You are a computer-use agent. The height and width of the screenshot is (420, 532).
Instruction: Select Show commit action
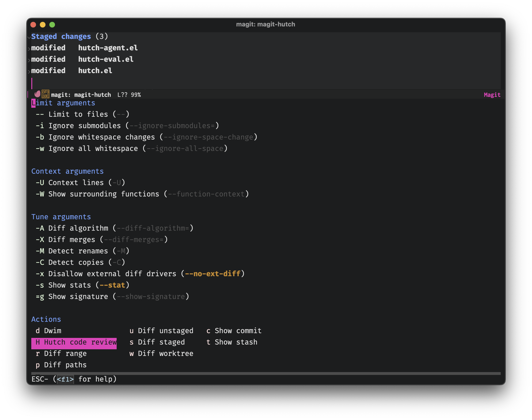point(234,331)
